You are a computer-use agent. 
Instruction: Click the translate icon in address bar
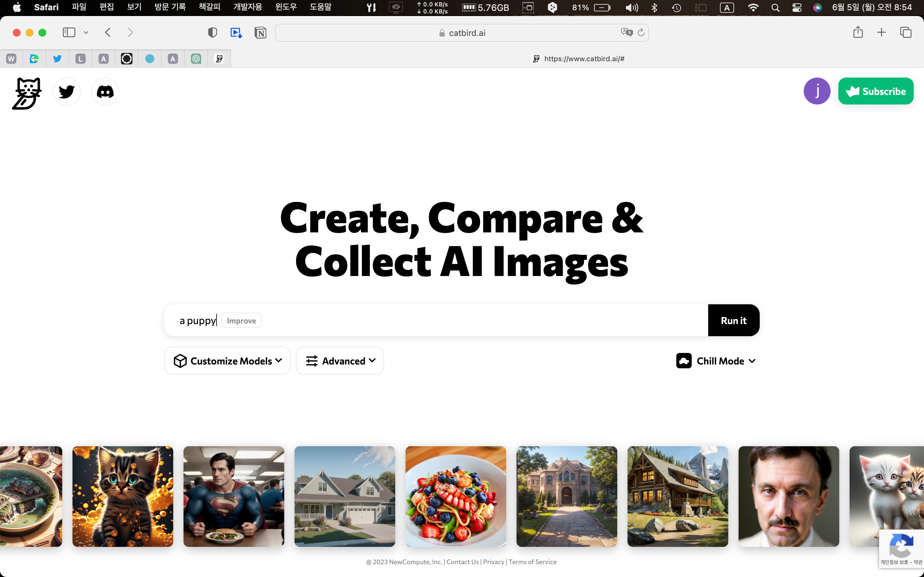(626, 32)
